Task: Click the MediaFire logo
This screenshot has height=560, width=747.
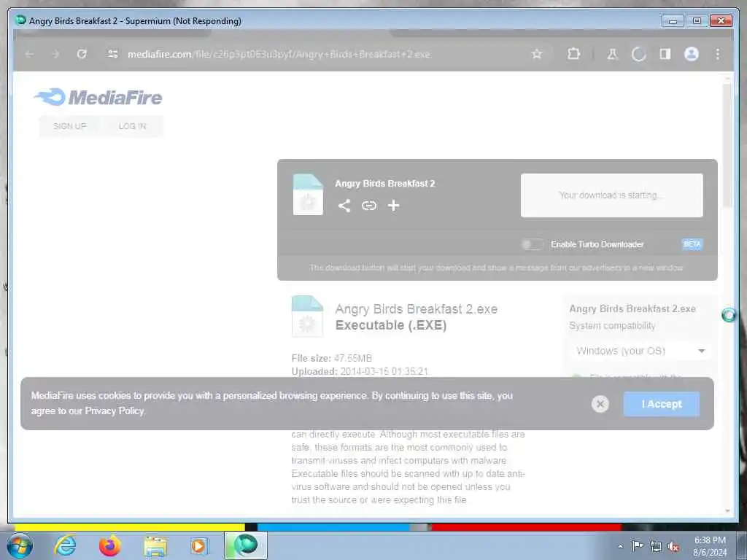Action: click(98, 97)
